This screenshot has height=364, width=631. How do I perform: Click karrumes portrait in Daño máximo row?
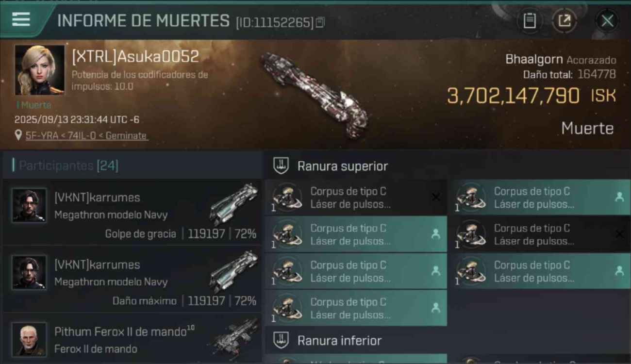click(x=30, y=272)
